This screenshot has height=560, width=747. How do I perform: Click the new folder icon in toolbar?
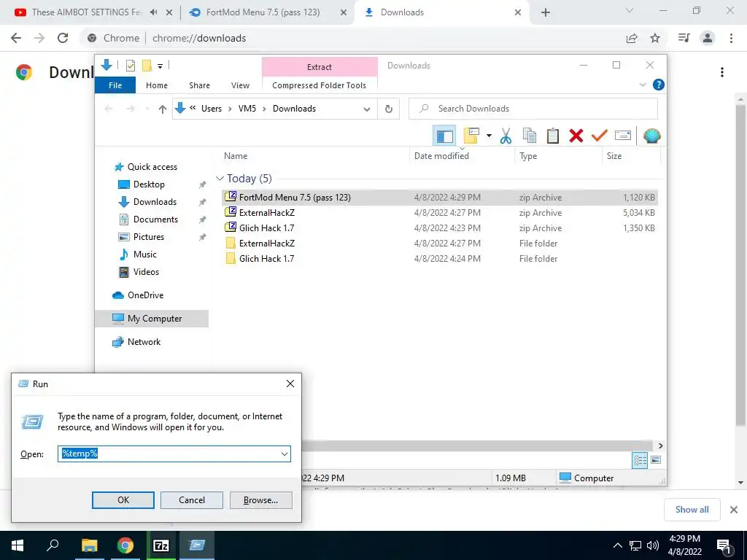point(471,136)
